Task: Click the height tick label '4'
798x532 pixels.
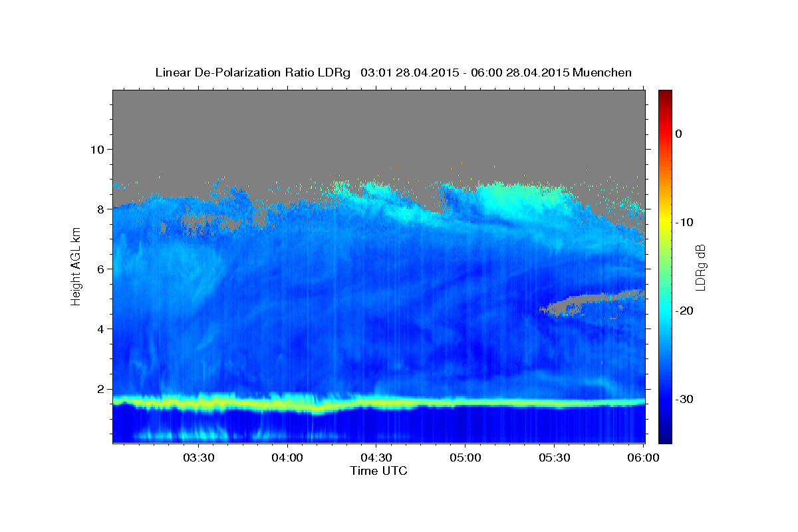Action: click(101, 329)
